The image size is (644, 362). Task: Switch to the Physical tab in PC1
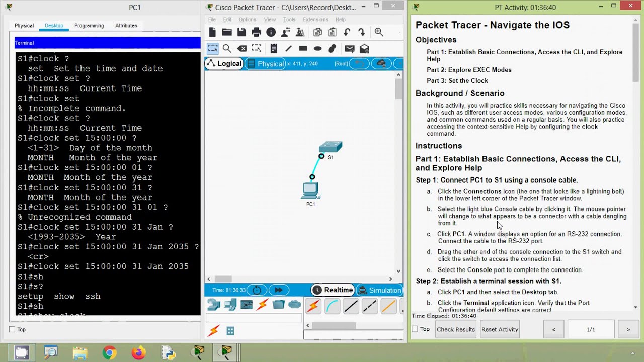click(x=24, y=26)
